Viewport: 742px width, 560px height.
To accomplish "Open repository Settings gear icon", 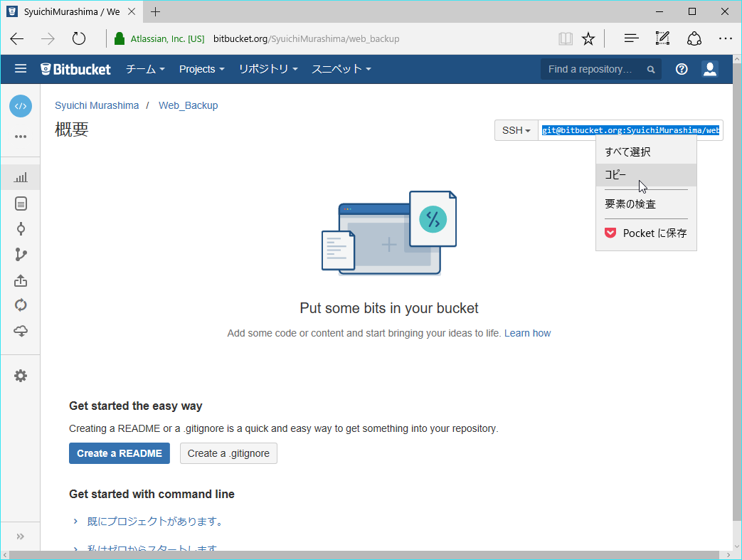I will coord(21,376).
